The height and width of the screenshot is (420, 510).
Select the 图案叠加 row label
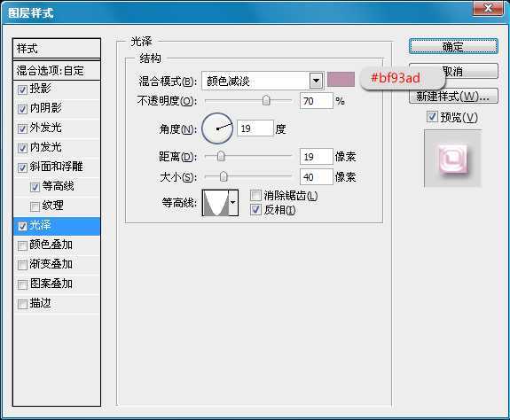pos(51,284)
